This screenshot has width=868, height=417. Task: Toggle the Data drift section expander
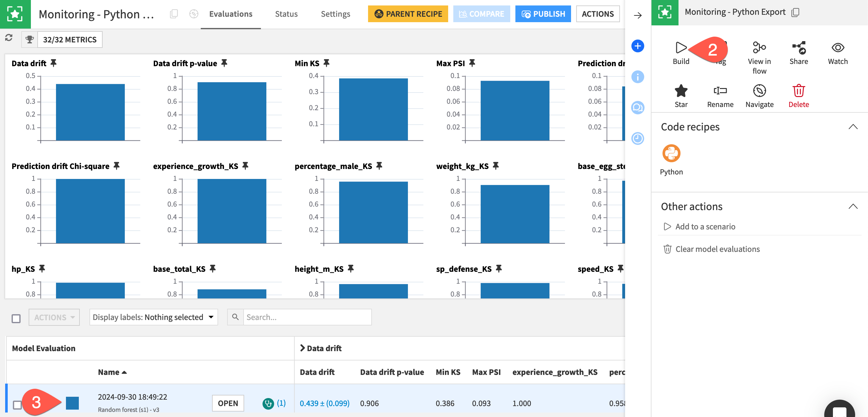pos(303,348)
